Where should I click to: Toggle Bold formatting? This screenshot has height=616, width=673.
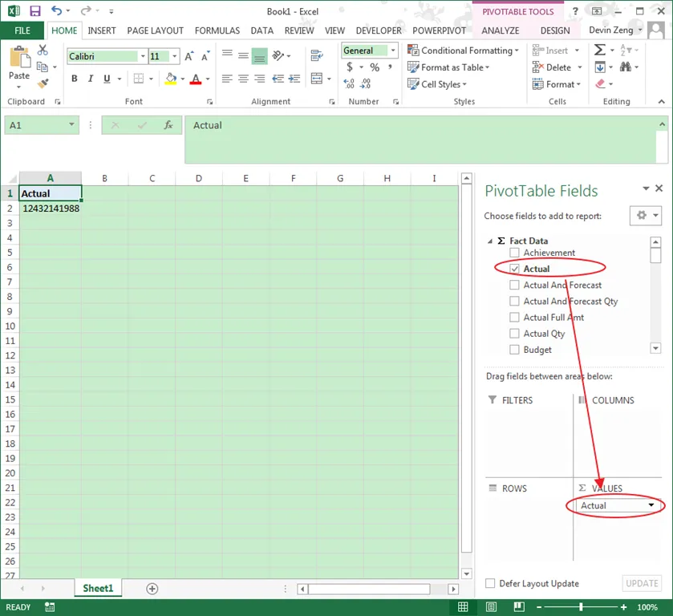75,79
